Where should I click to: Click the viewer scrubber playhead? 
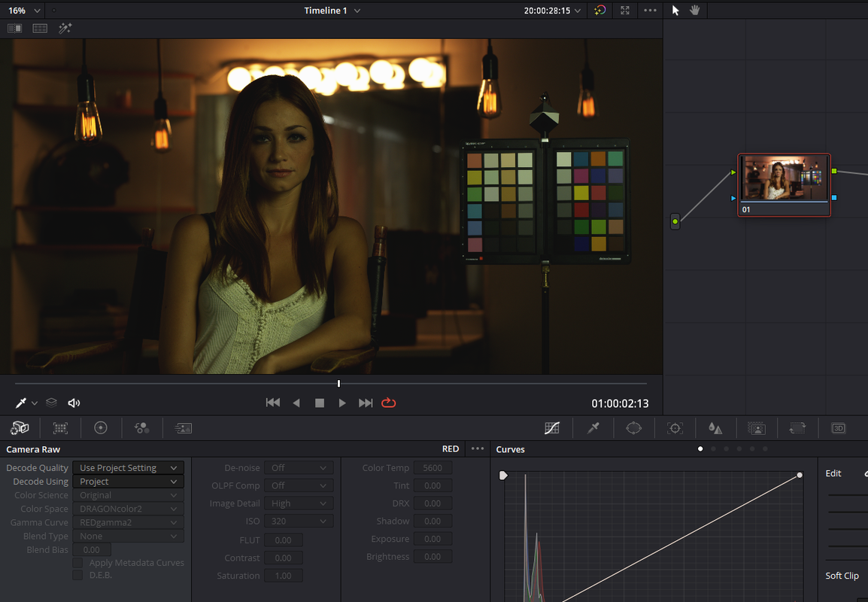tap(338, 383)
